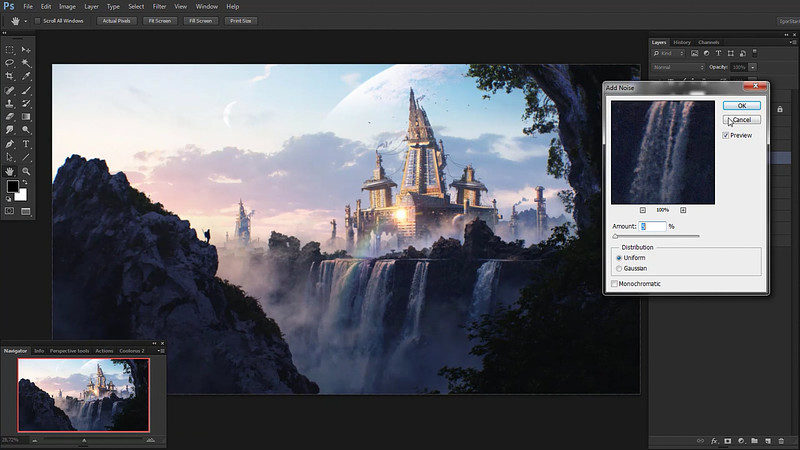The height and width of the screenshot is (450, 800).
Task: Click the lock icon in Layers panel
Action: pos(780,109)
